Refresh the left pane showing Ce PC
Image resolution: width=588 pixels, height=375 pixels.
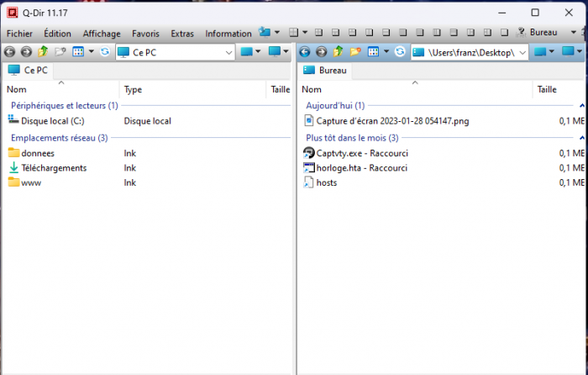pos(105,52)
